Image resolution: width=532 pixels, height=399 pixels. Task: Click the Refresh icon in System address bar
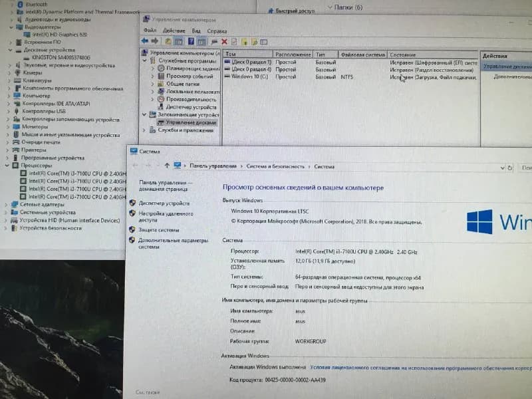pyautogui.click(x=509, y=168)
